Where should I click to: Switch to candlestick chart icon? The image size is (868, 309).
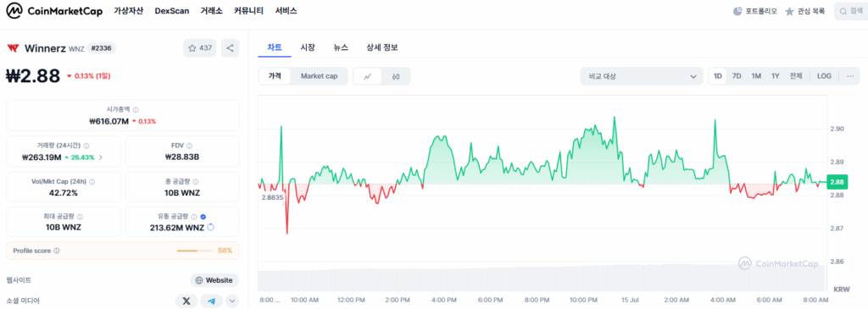pos(395,76)
